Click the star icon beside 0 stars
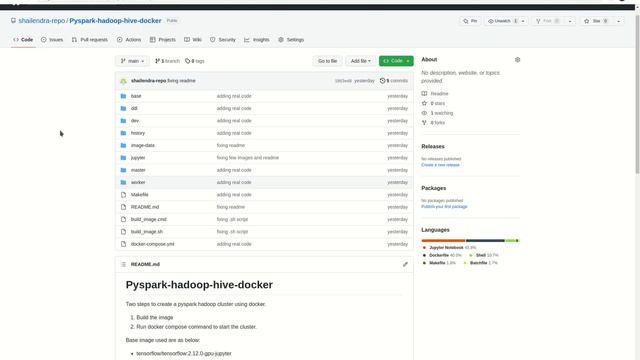The image size is (640, 360). click(x=424, y=103)
